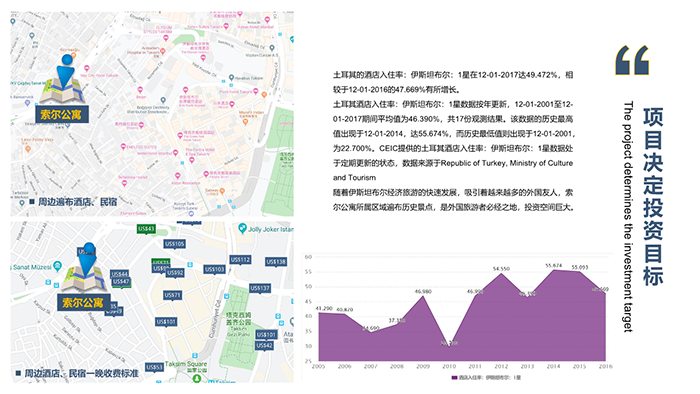
Task: Click the large blue quotation mark icon
Action: coord(632,60)
